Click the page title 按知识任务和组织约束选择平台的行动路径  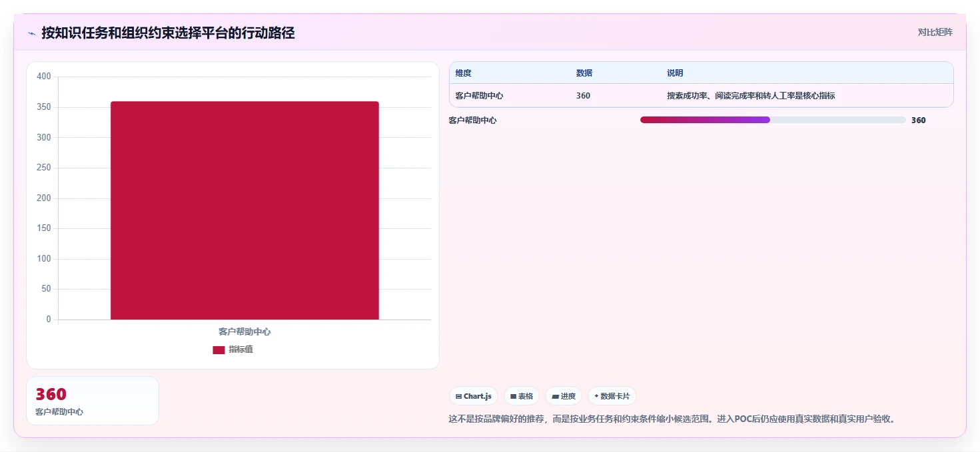point(168,33)
